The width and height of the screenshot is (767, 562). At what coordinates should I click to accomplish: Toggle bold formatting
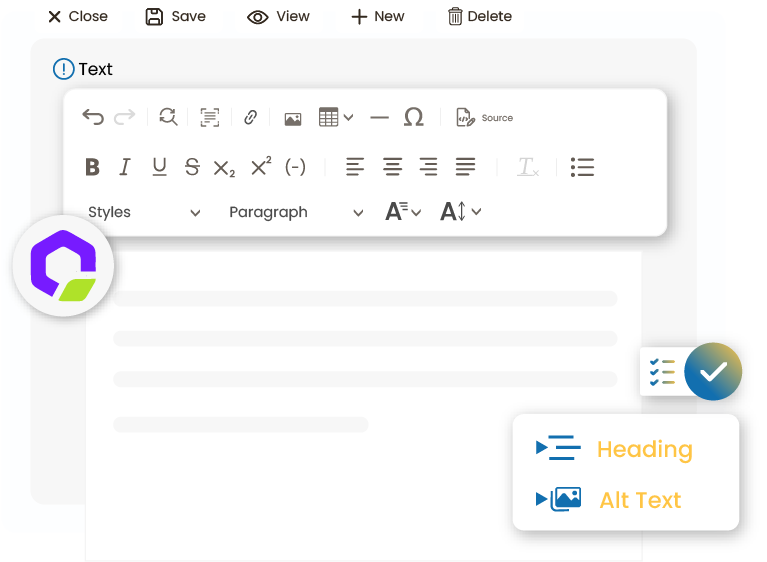(x=92, y=167)
